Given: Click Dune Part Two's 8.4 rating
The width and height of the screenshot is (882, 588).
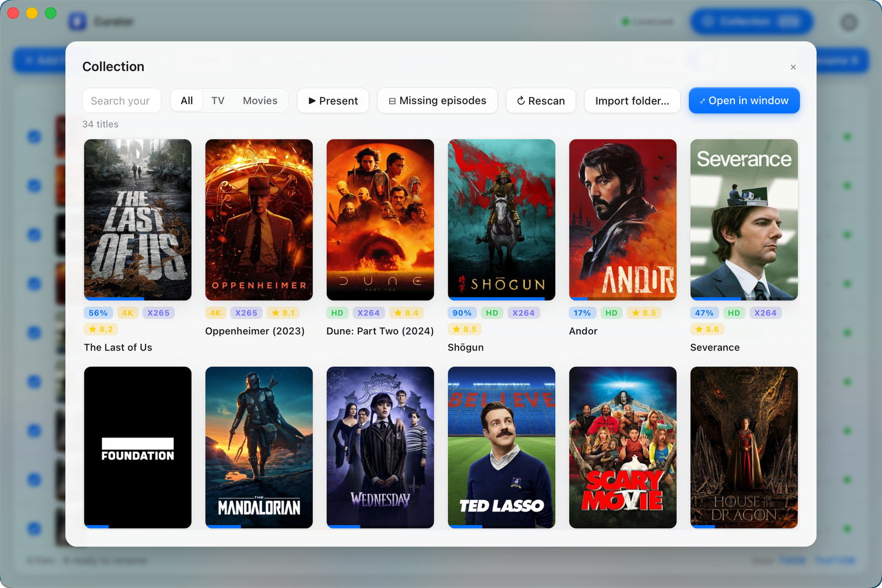Looking at the screenshot, I should tap(407, 313).
